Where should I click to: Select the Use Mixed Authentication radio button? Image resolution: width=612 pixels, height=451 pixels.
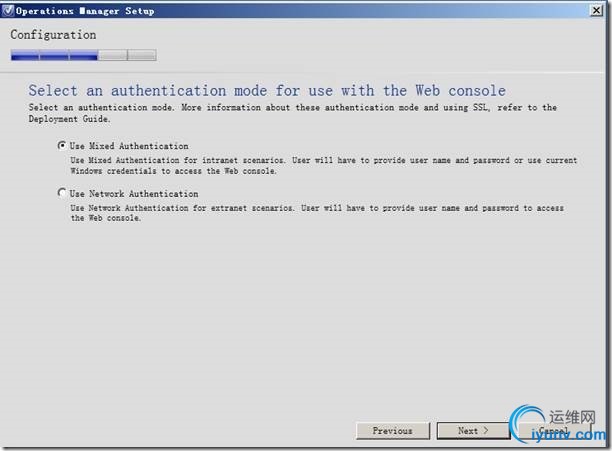[62, 146]
